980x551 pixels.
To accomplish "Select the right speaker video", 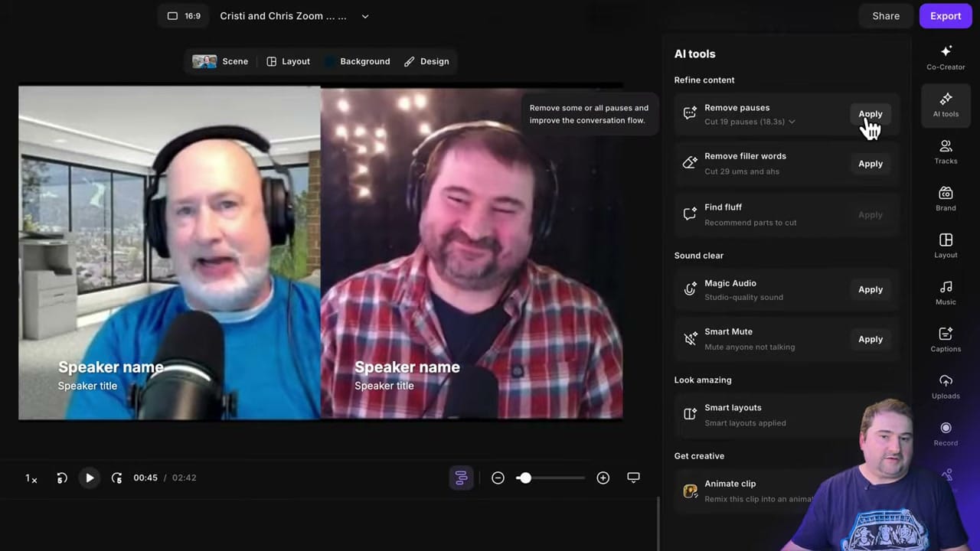I will [472, 253].
